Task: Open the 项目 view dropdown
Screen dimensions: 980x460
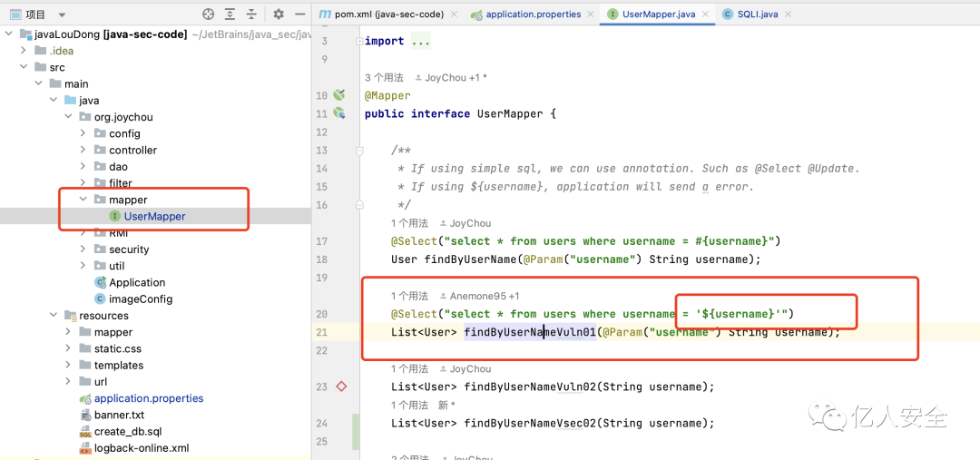Action: coord(62,15)
